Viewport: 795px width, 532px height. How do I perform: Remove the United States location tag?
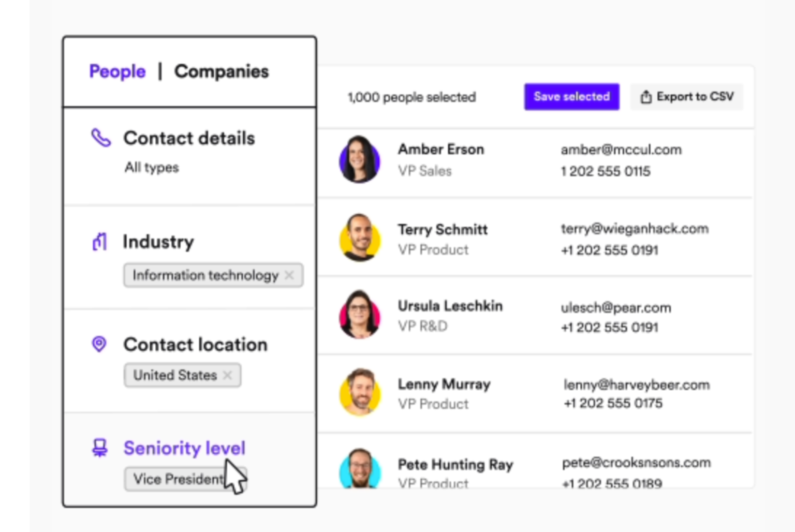227,375
